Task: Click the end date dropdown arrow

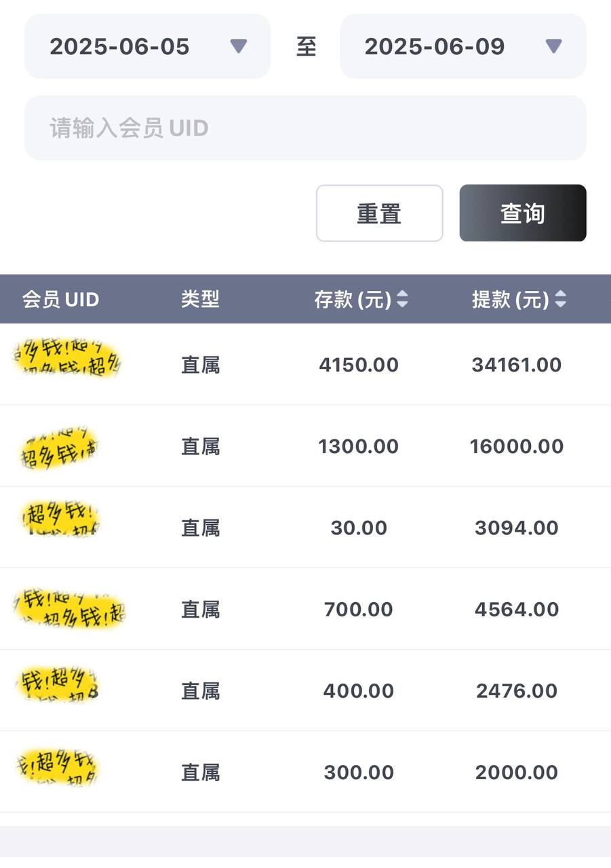Action: click(x=553, y=47)
